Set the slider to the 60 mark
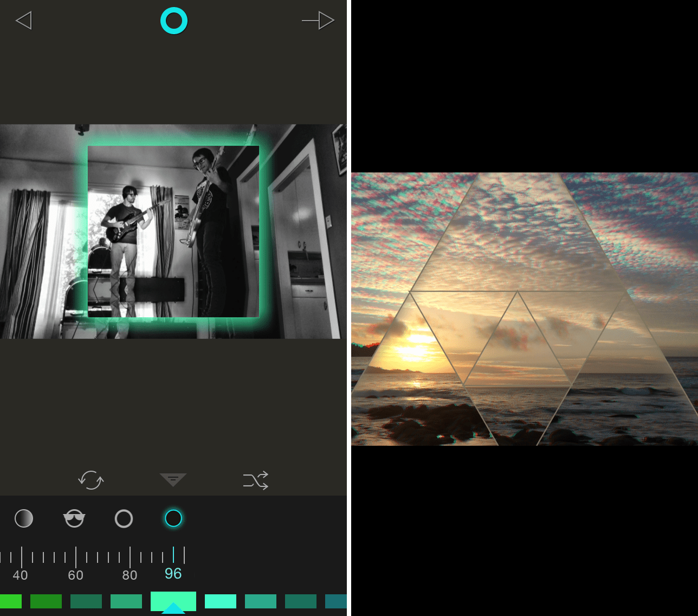Viewport: 698px width, 616px height. point(76,575)
